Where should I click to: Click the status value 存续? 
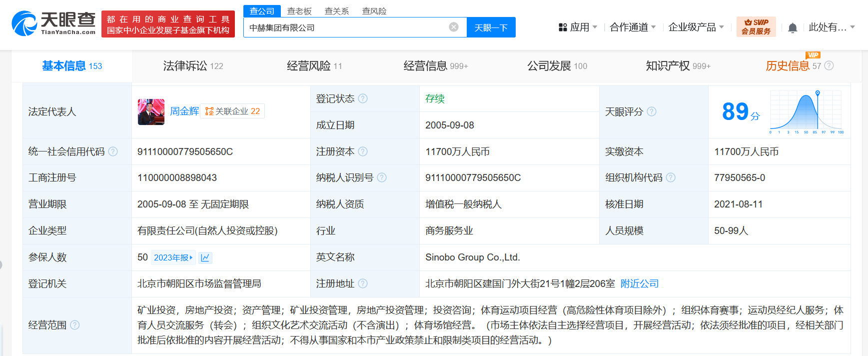click(435, 98)
